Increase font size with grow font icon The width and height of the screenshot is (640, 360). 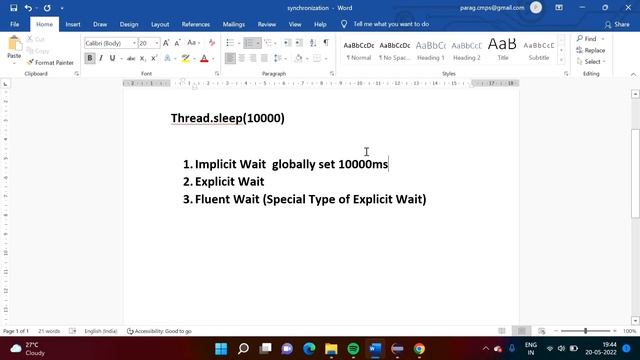pyautogui.click(x=166, y=43)
